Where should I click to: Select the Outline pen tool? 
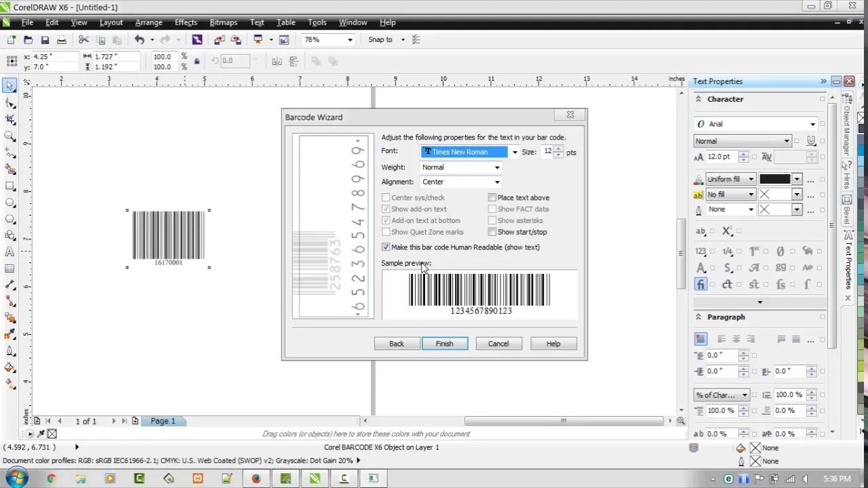click(9, 351)
